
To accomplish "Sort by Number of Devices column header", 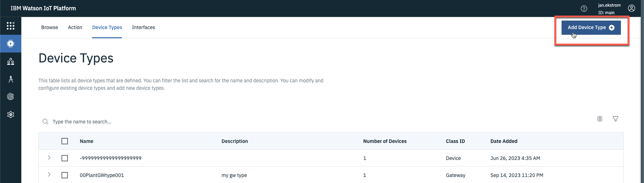I will tap(385, 141).
